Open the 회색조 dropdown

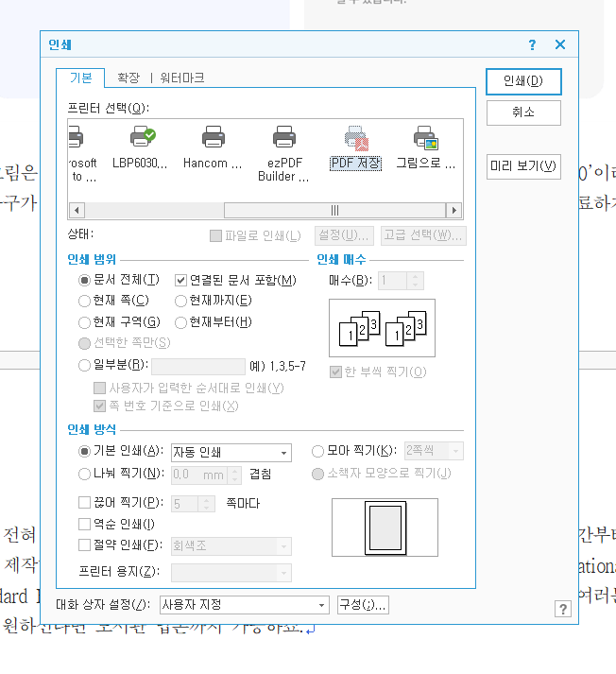pos(231,546)
